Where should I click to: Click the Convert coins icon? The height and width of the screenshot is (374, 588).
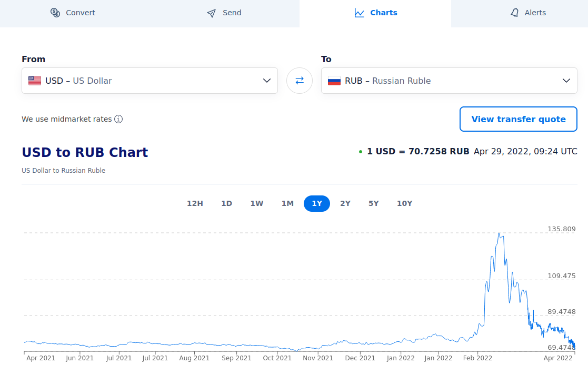click(55, 13)
